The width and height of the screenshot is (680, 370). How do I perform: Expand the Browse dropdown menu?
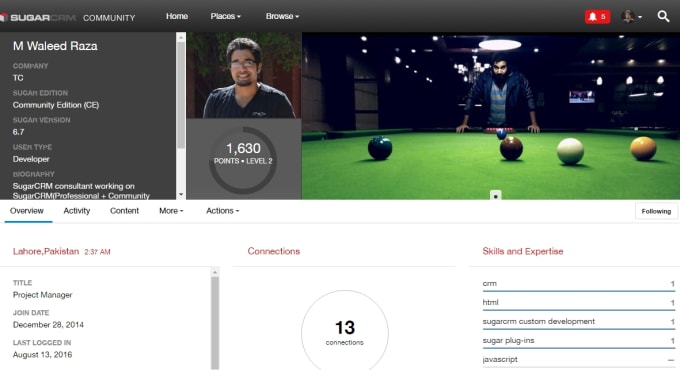282,16
